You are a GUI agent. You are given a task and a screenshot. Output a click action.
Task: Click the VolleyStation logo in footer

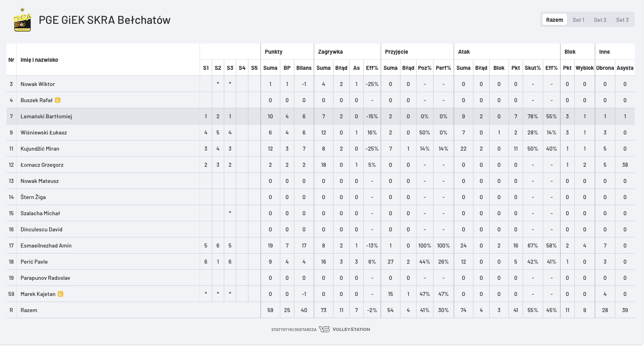point(344,329)
